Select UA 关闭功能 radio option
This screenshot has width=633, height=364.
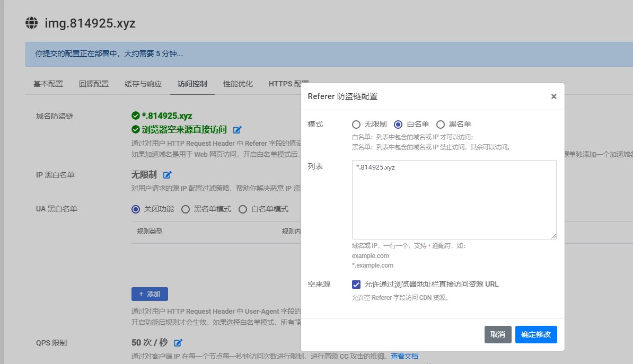click(136, 209)
